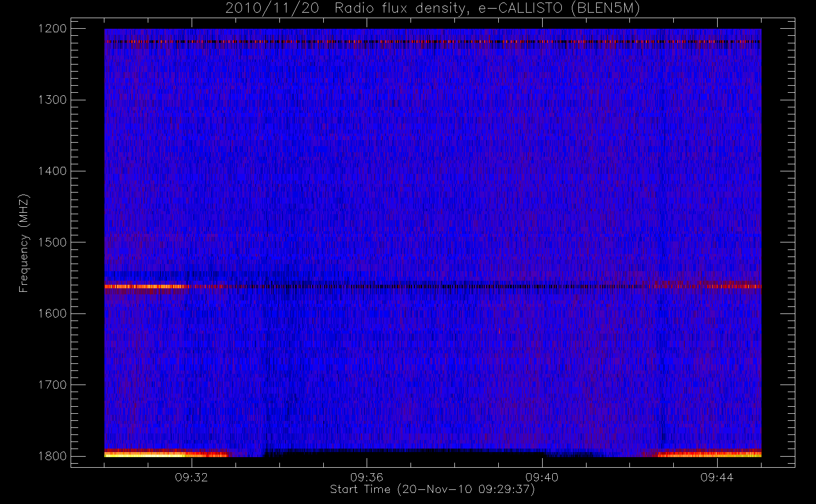Click the 1400 frequency tick label

pos(52,171)
